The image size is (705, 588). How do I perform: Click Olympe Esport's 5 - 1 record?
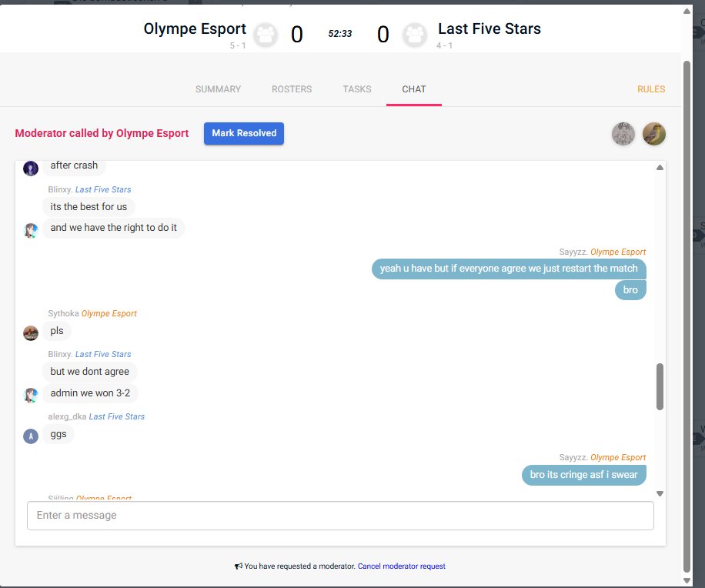[237, 45]
